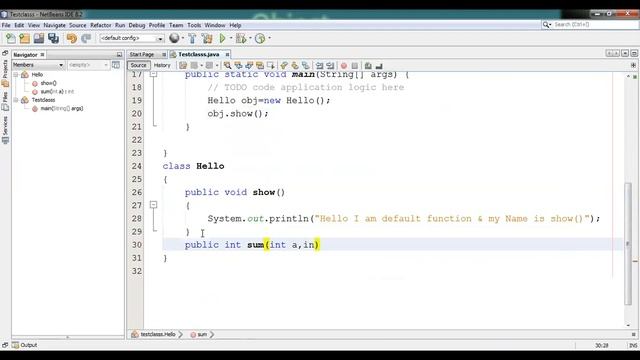The width and height of the screenshot is (640, 360).
Task: Select the Testclasss.java editor tab
Action: tap(198, 54)
